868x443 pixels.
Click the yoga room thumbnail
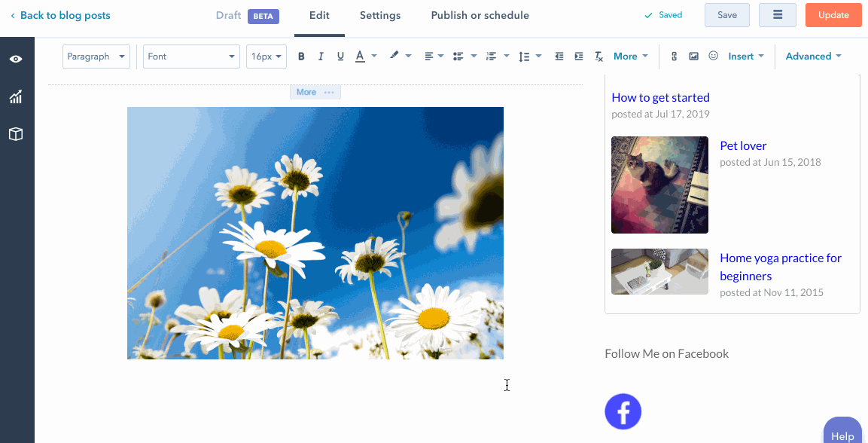(x=660, y=271)
